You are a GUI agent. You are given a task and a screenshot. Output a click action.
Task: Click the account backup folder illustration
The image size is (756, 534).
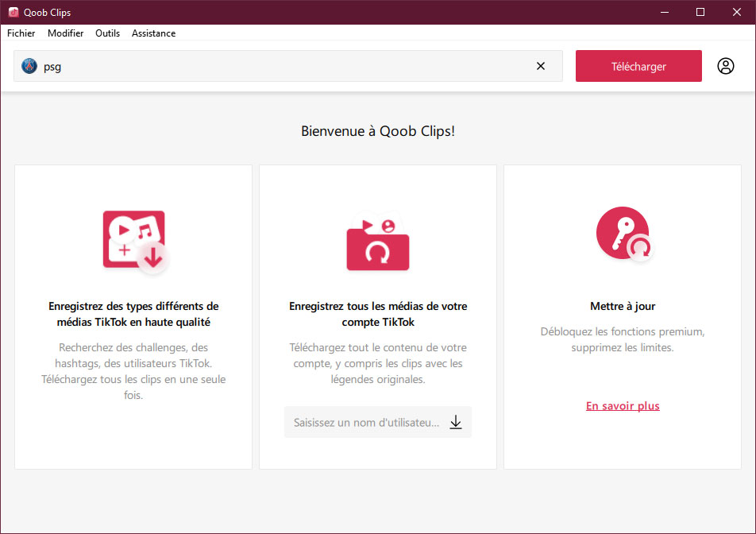378,241
